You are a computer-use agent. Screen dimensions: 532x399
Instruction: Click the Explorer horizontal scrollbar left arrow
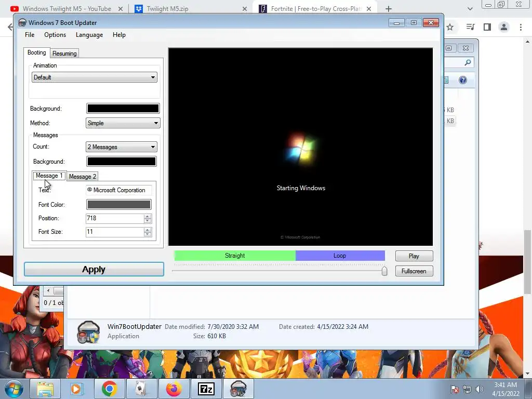[x=48, y=290]
